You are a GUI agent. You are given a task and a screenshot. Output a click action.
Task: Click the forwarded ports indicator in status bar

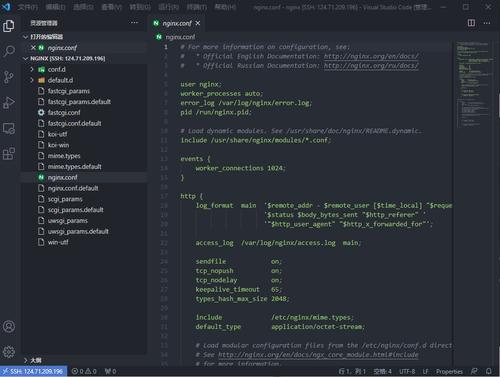pos(110,371)
